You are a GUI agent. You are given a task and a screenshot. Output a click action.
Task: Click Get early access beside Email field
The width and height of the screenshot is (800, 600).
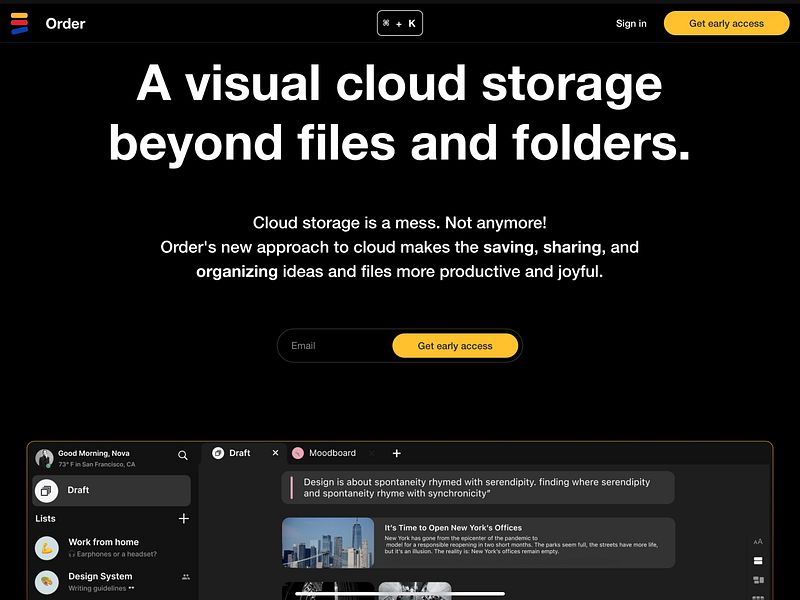[x=455, y=346]
